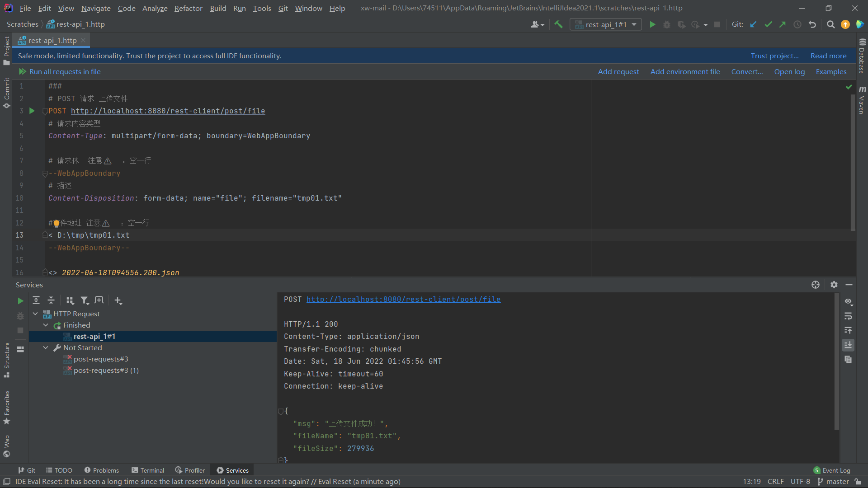Select the rest-api_1#1 finished request

click(95, 336)
